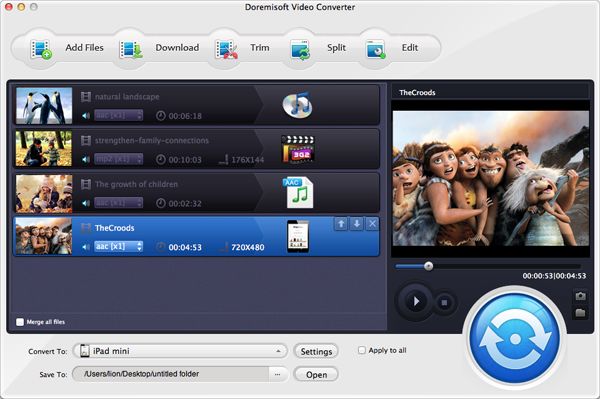
Task: Play the preview video
Action: tap(416, 302)
